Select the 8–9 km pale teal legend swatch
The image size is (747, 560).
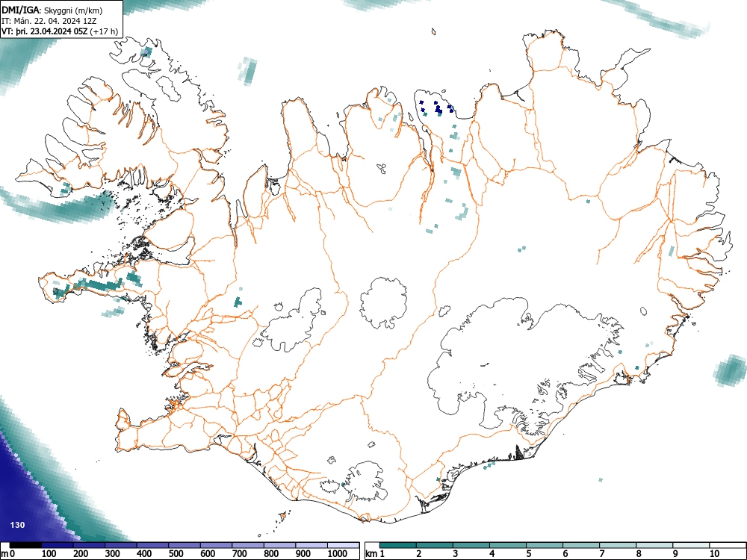(654, 545)
